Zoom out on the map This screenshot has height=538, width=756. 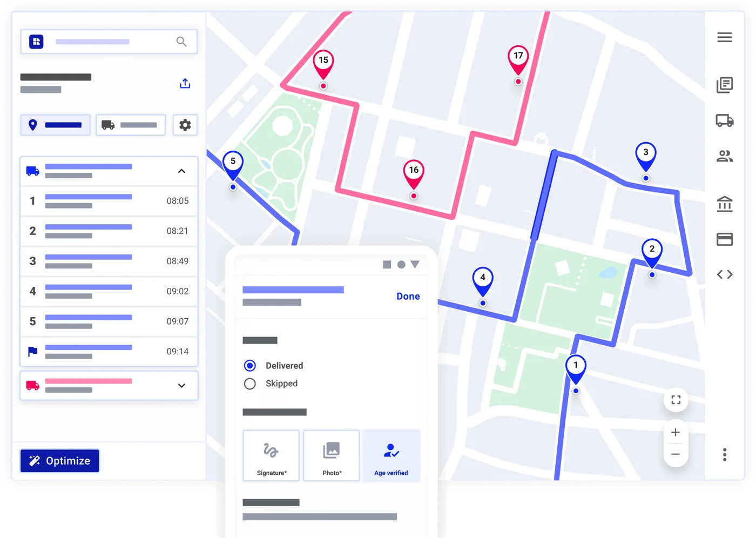click(676, 454)
